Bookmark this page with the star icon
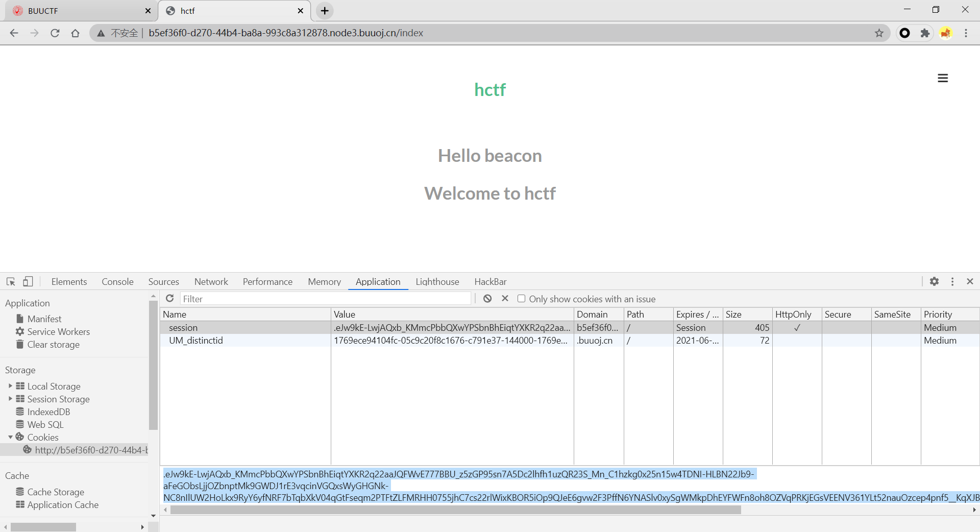Screen dimensions: 980x532 pyautogui.click(x=879, y=33)
